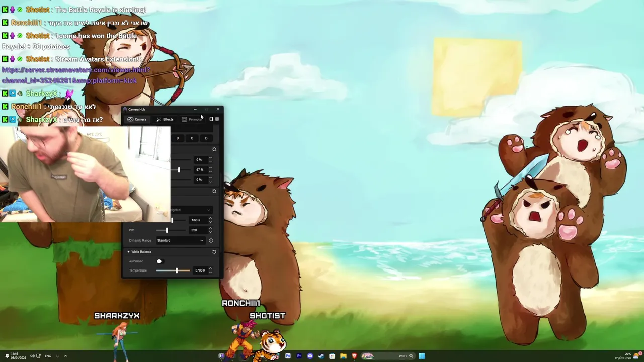This screenshot has height=362, width=644.
Task: Open the greyed metering mode dropdown
Action: coord(191,210)
